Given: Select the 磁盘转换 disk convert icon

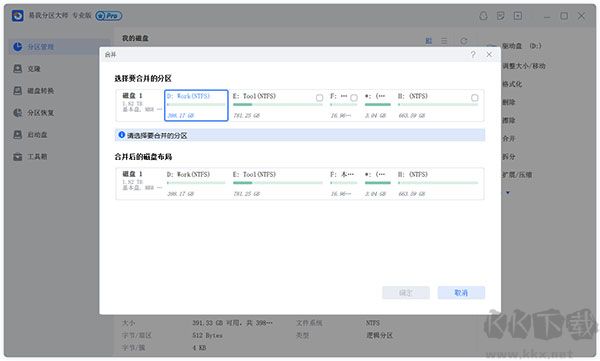Looking at the screenshot, I should click(x=18, y=91).
